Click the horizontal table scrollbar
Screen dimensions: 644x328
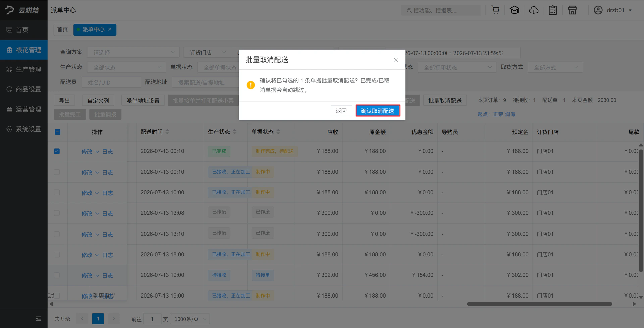click(539, 304)
